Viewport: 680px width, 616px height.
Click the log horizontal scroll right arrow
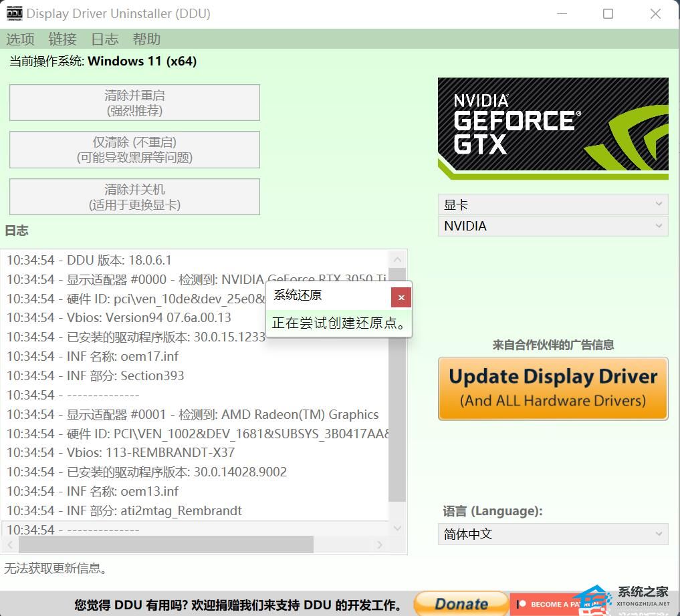[x=380, y=545]
